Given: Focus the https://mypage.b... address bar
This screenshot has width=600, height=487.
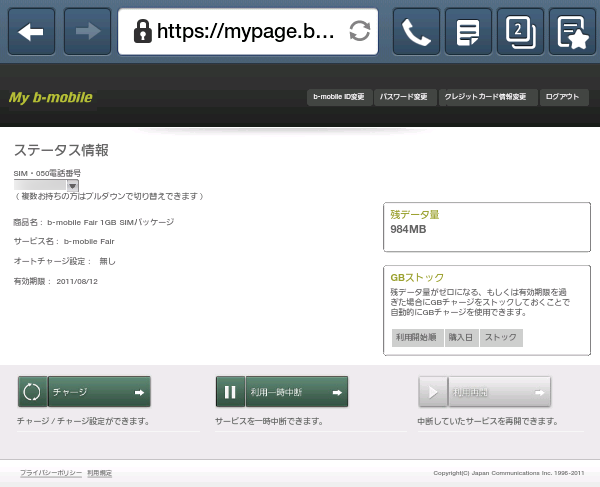Looking at the screenshot, I should [248, 31].
